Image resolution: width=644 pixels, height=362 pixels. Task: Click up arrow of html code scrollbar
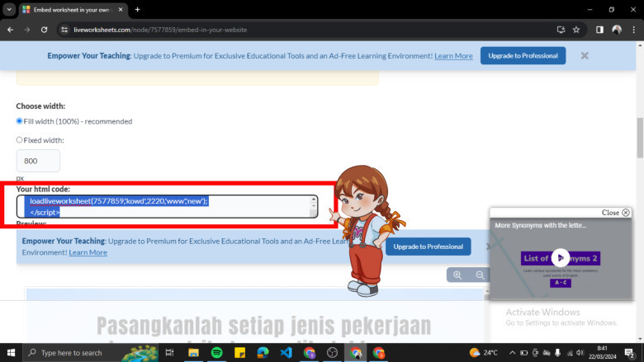point(314,199)
